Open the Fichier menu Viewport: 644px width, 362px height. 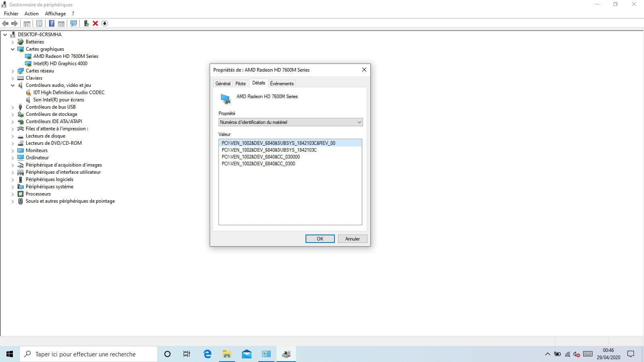(x=11, y=14)
